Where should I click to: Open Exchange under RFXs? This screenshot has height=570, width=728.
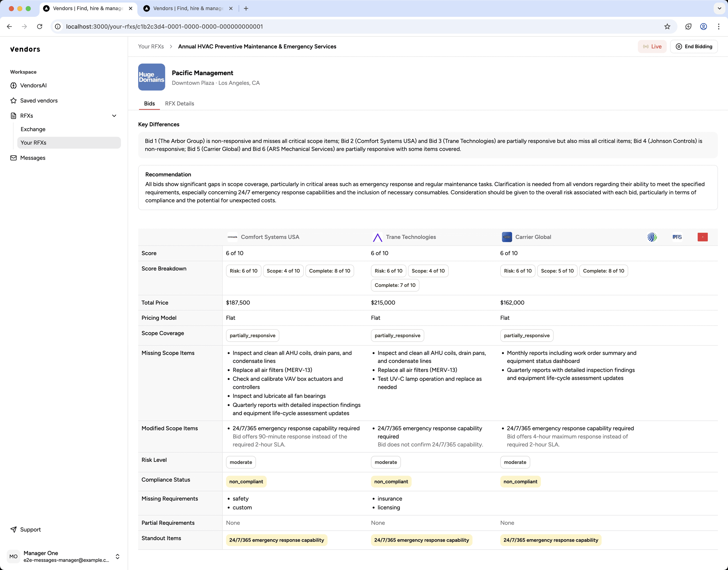click(x=33, y=129)
